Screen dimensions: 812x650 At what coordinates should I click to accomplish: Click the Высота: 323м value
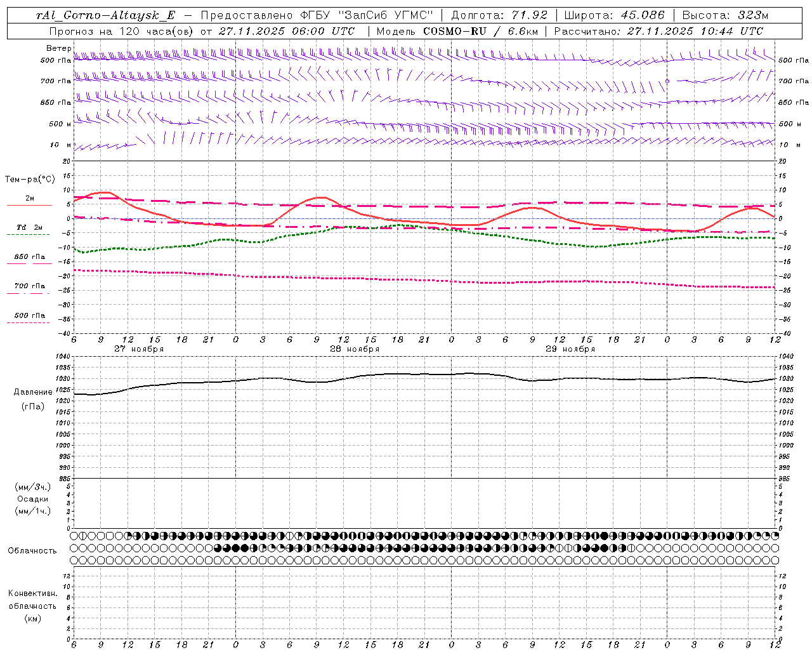click(x=725, y=15)
